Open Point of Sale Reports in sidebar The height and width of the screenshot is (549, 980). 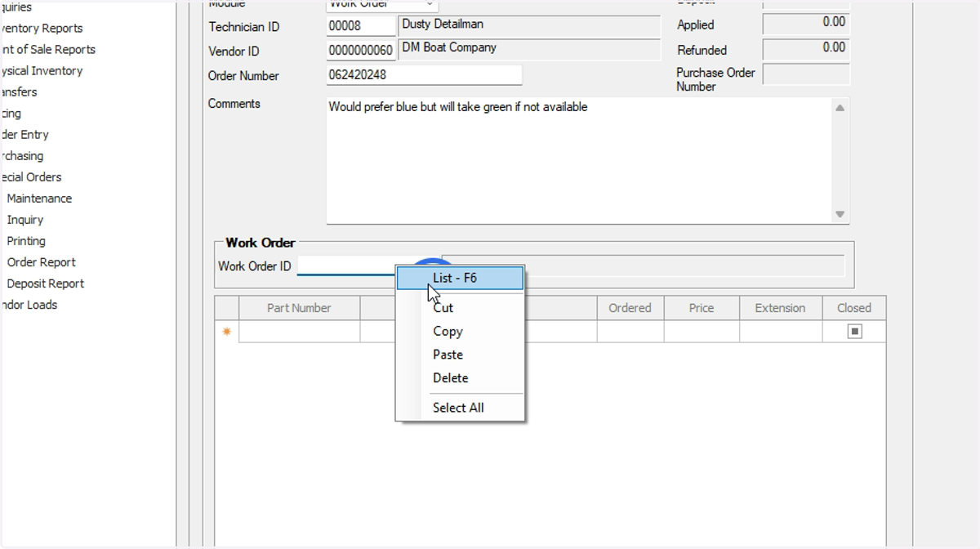(48, 49)
